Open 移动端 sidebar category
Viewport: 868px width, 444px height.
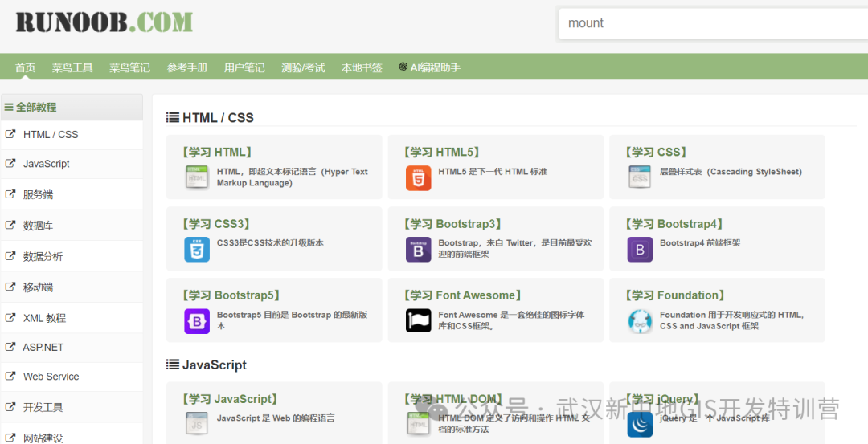tap(72, 287)
